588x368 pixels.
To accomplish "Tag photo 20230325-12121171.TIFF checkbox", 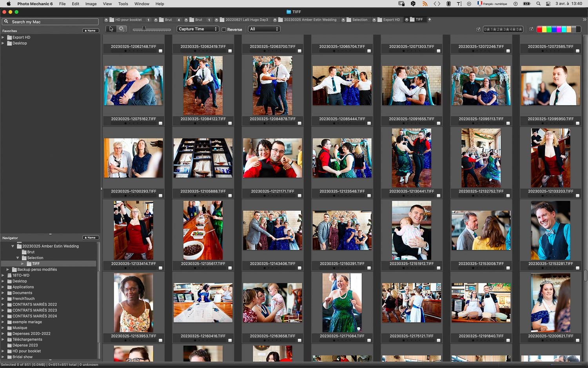I will pos(299,196).
